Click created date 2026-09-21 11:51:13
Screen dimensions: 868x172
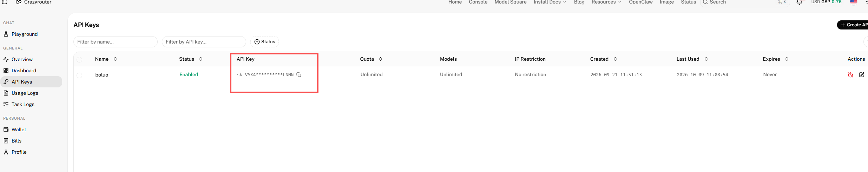[x=616, y=75]
